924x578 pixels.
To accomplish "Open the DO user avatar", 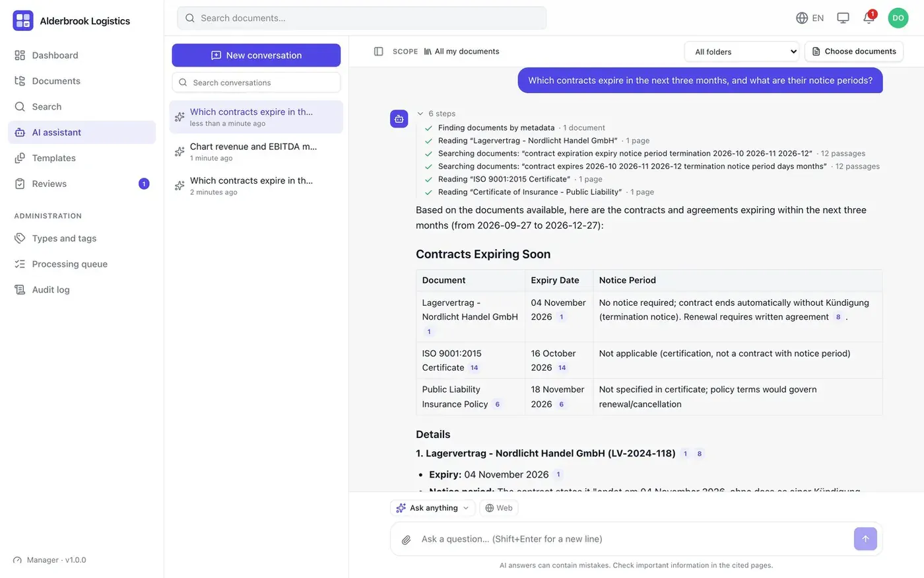I will coord(898,18).
